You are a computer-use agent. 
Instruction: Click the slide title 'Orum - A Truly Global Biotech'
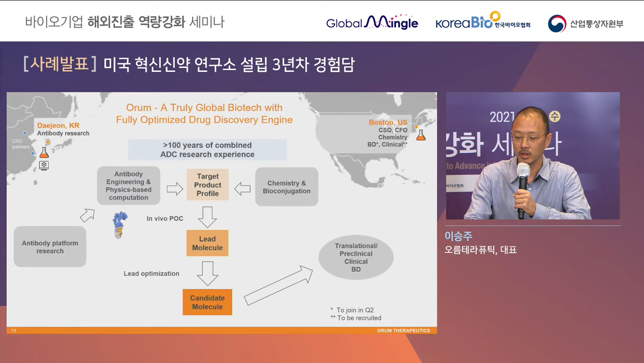click(204, 113)
